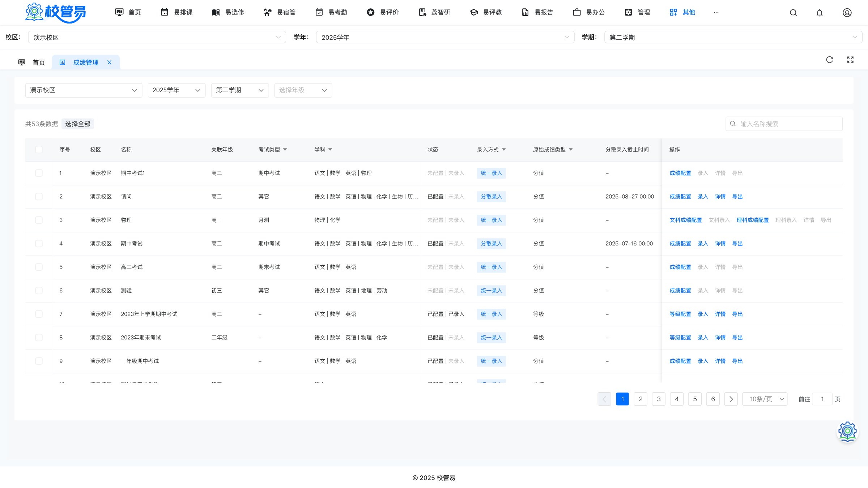Open 管理 in the top navigation

click(x=637, y=12)
